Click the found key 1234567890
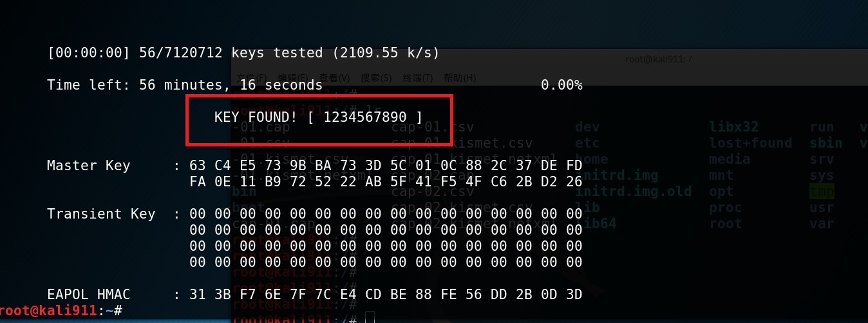Viewport: 868px width, 323px height. coord(365,117)
